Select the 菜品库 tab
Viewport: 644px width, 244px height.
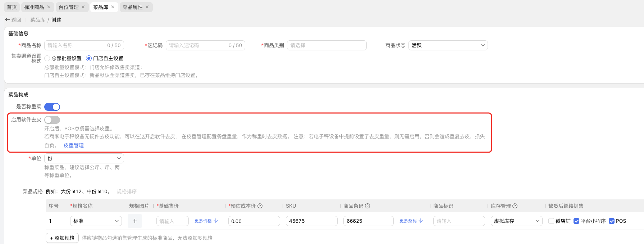pyautogui.click(x=101, y=7)
